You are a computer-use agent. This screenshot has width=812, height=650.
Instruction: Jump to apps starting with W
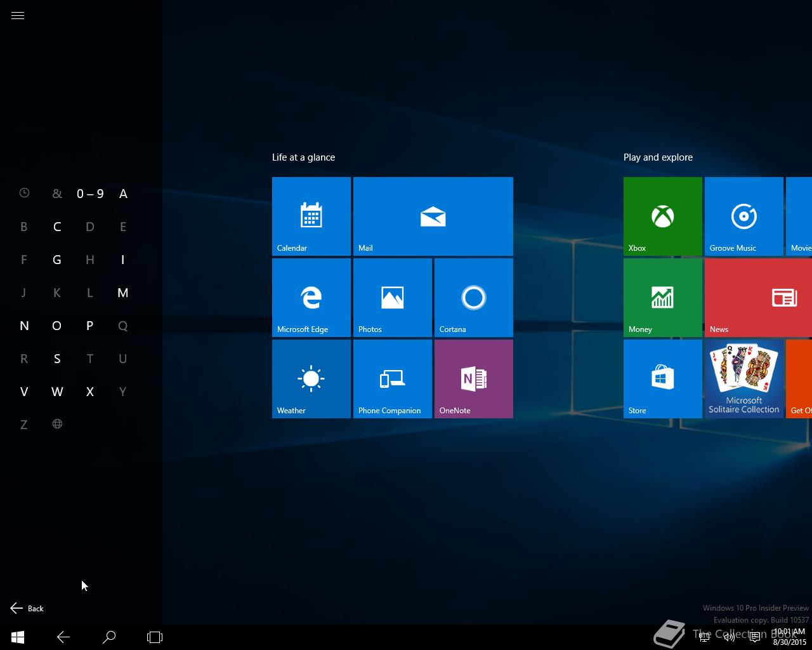pyautogui.click(x=57, y=392)
